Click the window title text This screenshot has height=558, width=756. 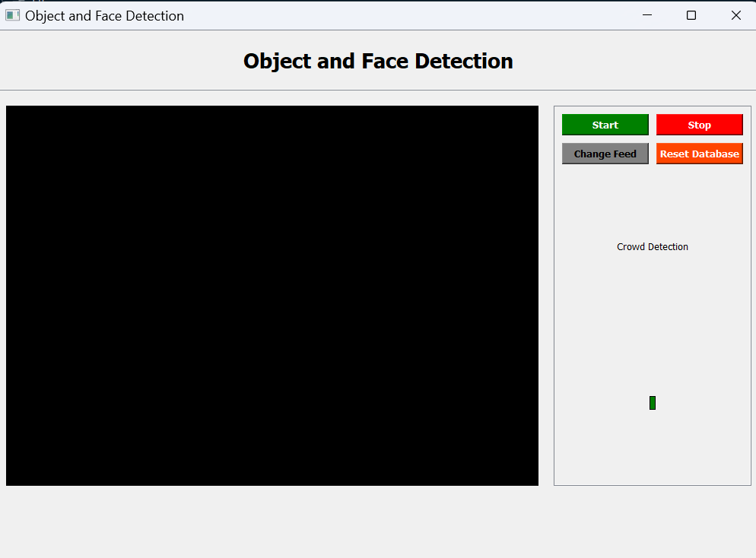click(105, 15)
